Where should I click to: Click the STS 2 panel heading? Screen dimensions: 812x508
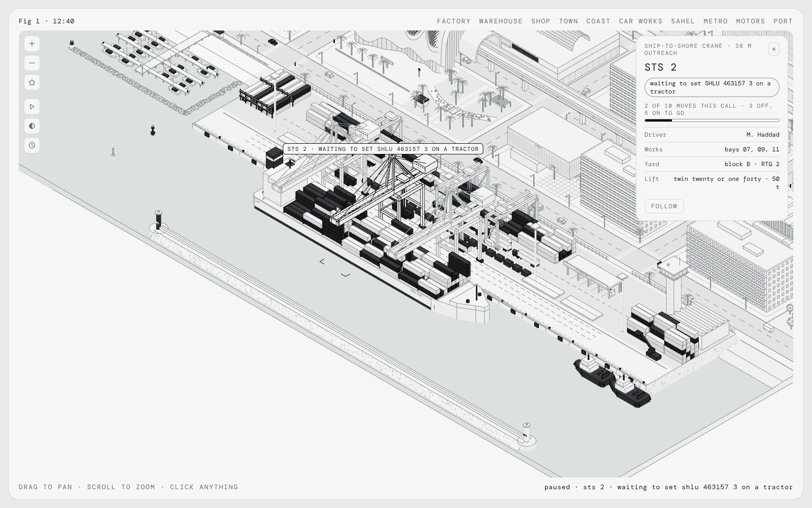660,67
